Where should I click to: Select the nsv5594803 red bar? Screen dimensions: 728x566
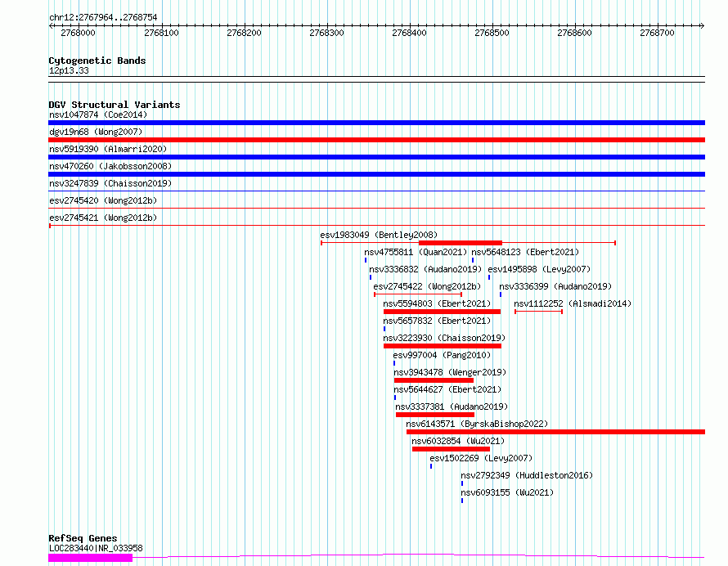click(442, 312)
